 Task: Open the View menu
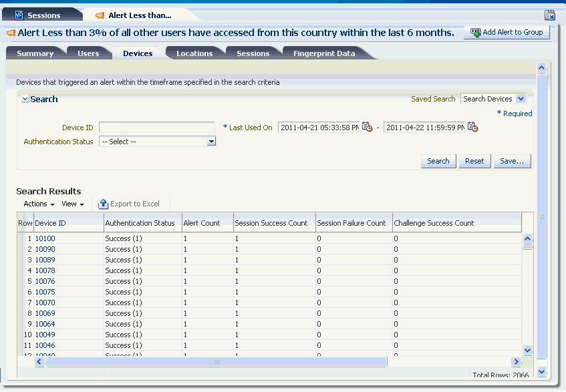point(73,204)
